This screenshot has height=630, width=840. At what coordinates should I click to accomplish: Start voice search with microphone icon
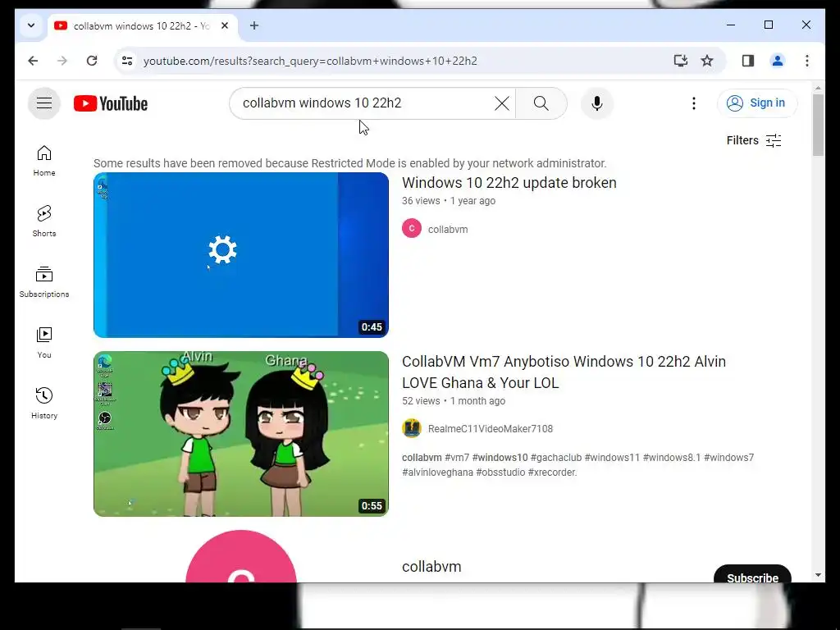(597, 103)
